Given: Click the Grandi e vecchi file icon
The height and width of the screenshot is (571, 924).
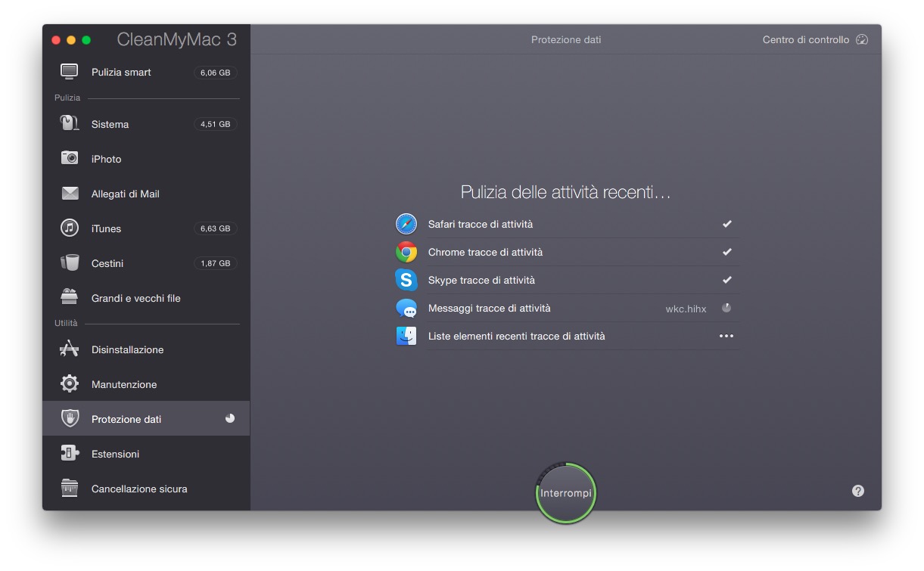Looking at the screenshot, I should pos(70,297).
